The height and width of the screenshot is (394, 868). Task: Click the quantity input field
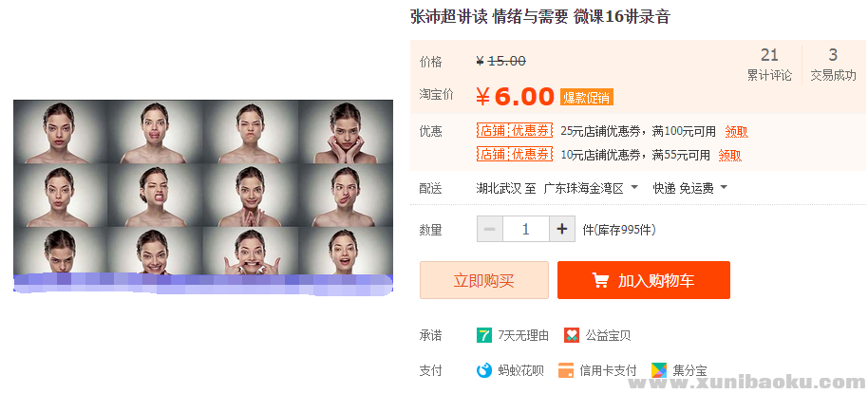click(x=526, y=229)
